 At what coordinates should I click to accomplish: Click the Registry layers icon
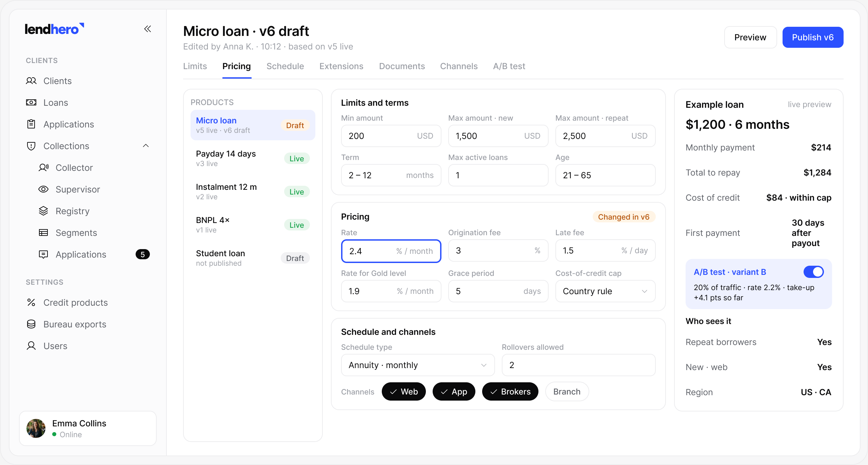point(43,211)
